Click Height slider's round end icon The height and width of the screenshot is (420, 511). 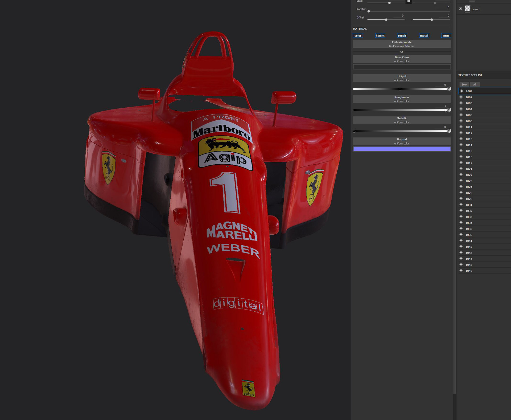[449, 89]
